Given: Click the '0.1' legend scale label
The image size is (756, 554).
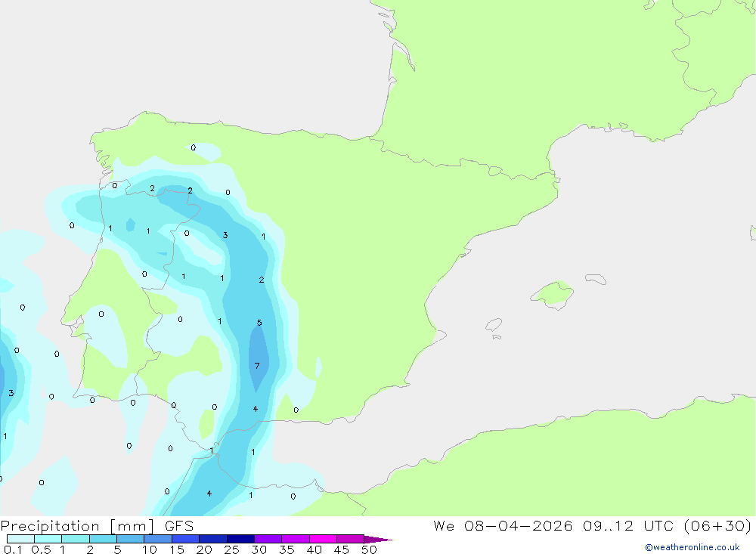Looking at the screenshot, I should pos(13,549).
